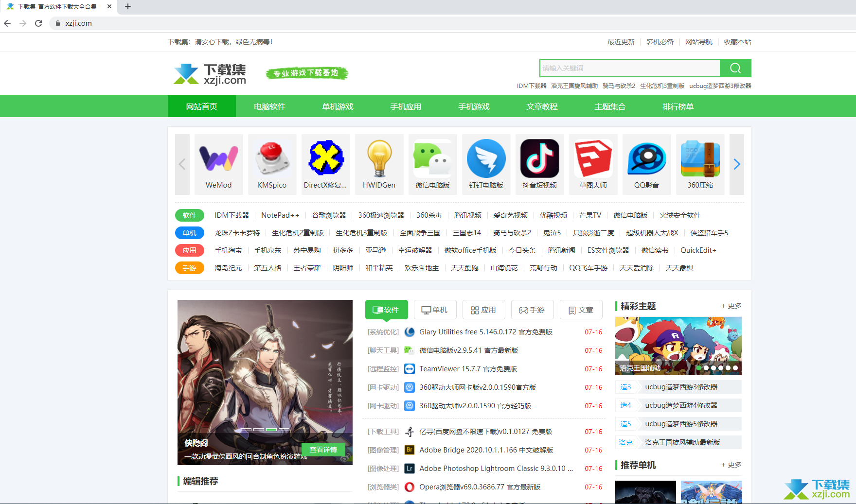Switch to the 软件 list tab
This screenshot has width=856, height=504.
[387, 310]
